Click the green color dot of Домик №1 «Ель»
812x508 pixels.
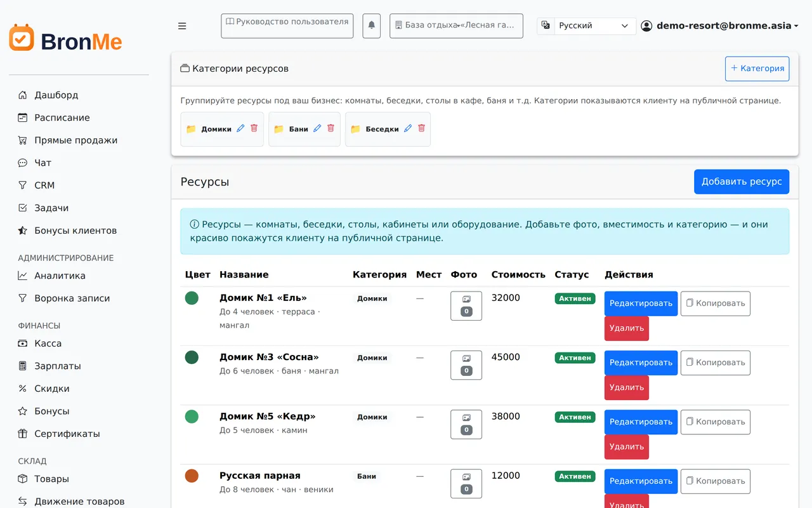(192, 298)
